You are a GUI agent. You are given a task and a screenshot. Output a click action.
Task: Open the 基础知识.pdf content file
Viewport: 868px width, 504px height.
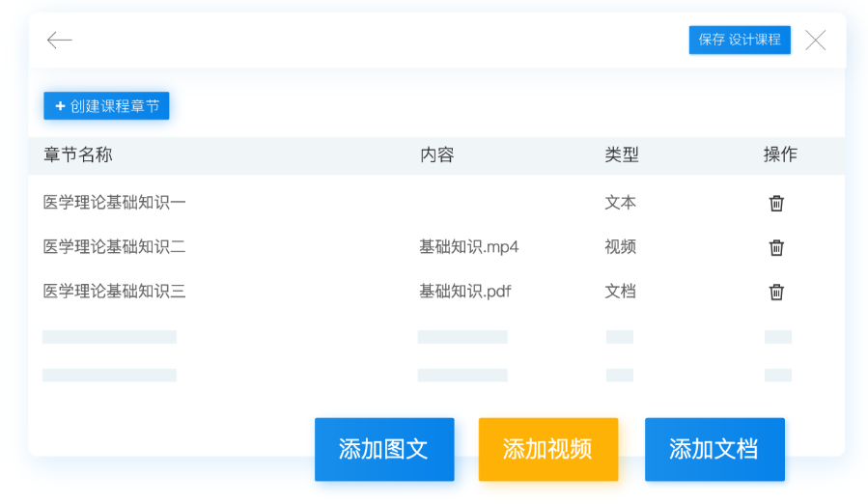[x=465, y=292]
